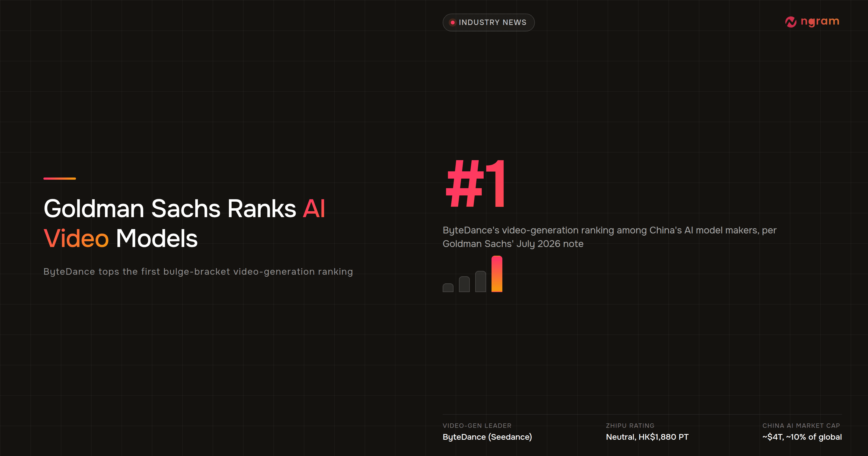Click the ngram logo icon
This screenshot has height=456, width=868.
[x=790, y=22]
